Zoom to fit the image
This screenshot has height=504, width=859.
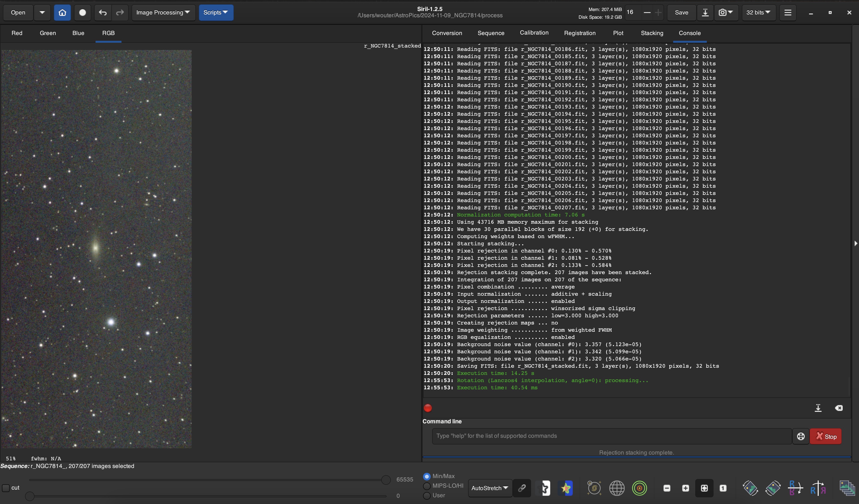704,488
